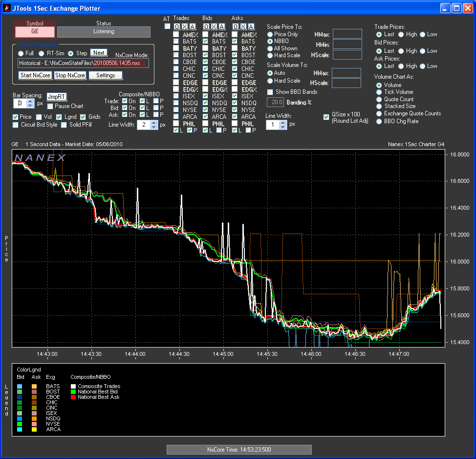Screen dimensions: 476x459
Task: Click National Best Bid green swatch
Action: [73, 392]
